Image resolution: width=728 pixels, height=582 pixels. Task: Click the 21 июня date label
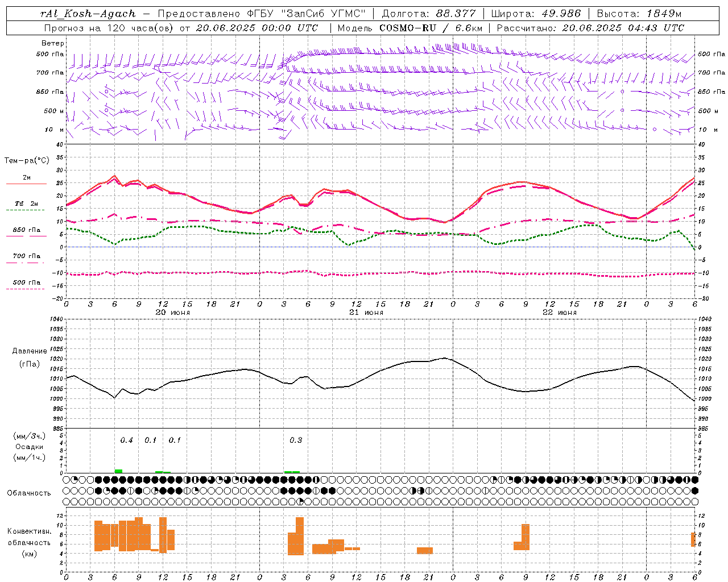tap(366, 313)
